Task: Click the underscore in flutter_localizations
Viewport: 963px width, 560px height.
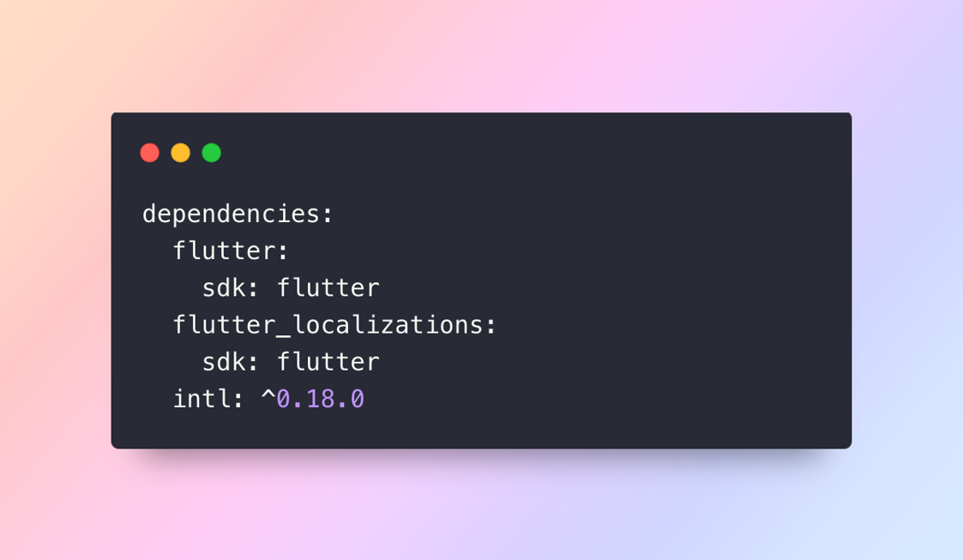Action: 283,334
